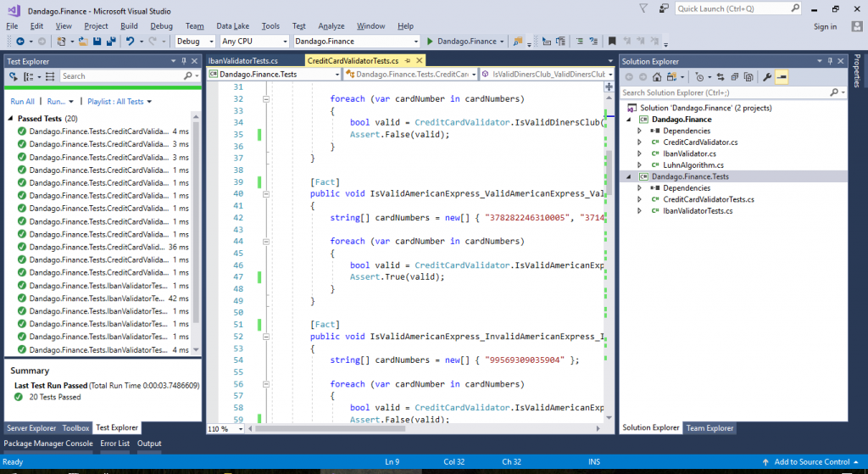Click the Find in Files icon
Image resolution: width=868 pixels, height=474 pixels.
pyautogui.click(x=518, y=41)
